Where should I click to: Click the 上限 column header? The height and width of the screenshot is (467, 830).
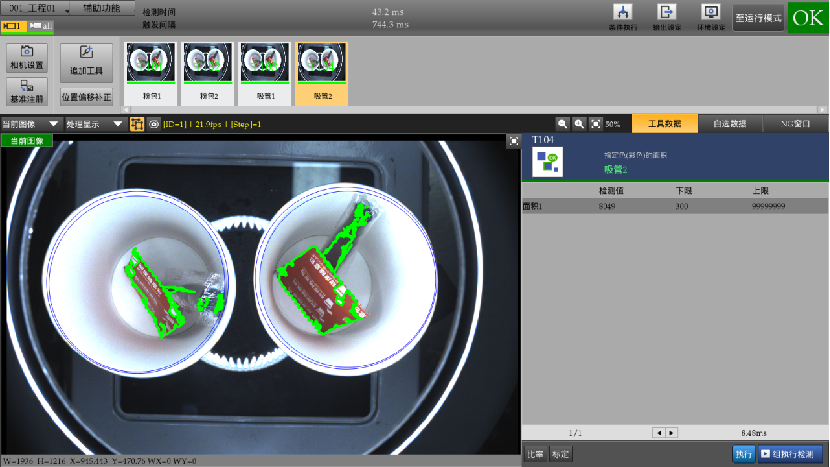(761, 191)
